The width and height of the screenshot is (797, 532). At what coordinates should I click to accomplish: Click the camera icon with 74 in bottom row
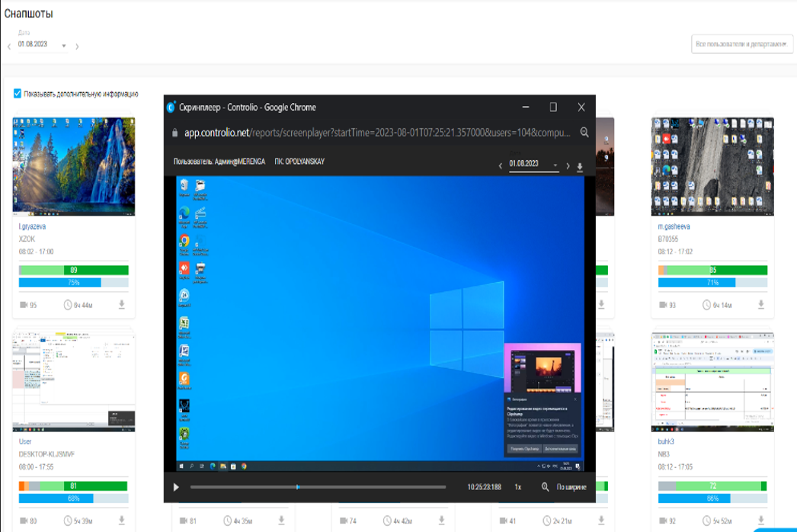coord(344,521)
